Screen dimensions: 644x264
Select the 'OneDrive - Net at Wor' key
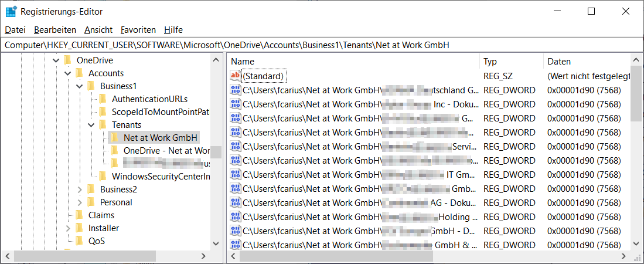166,151
